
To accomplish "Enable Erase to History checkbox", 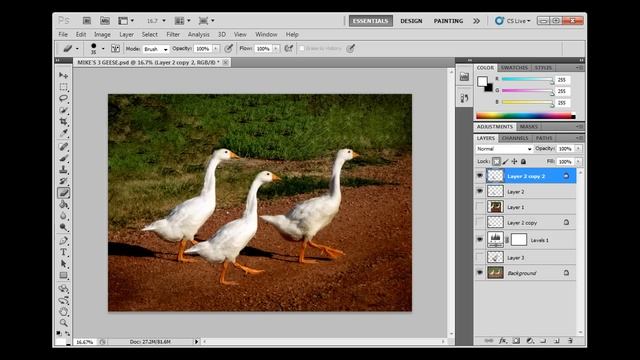I will coord(302,49).
